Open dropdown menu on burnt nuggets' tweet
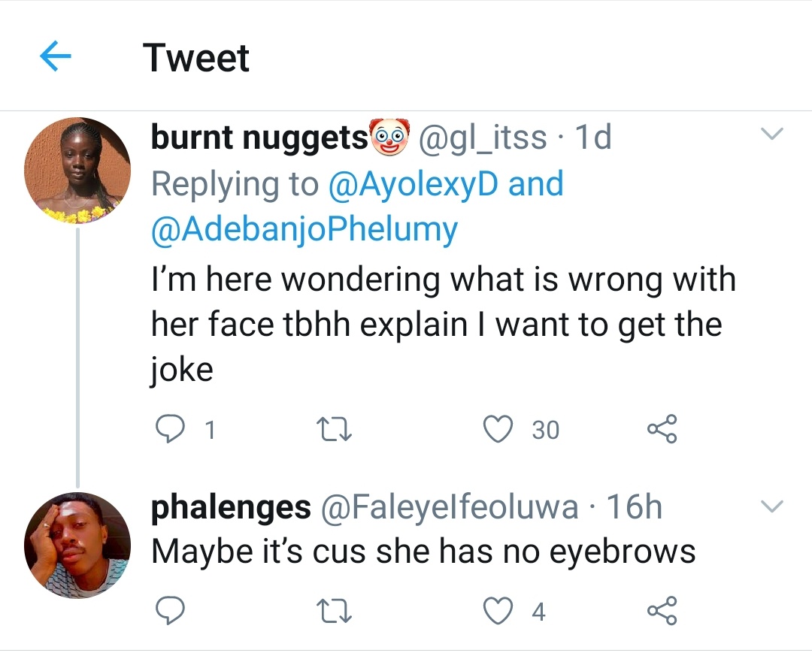812x659 pixels. click(772, 135)
